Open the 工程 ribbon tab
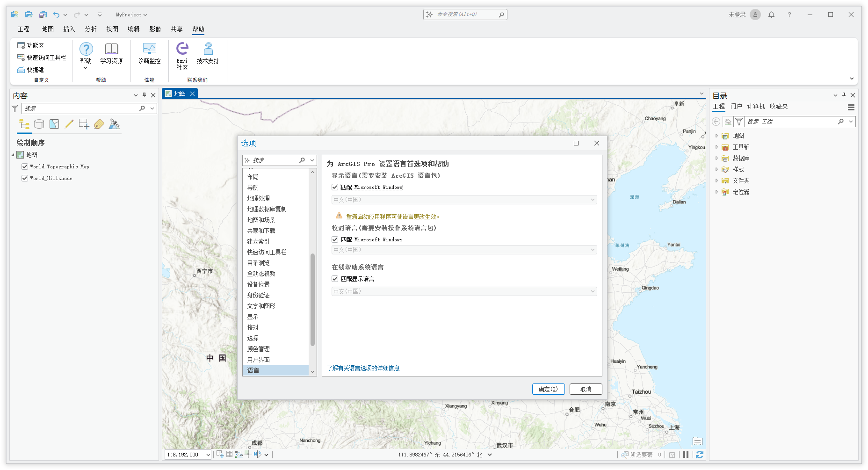 click(23, 29)
